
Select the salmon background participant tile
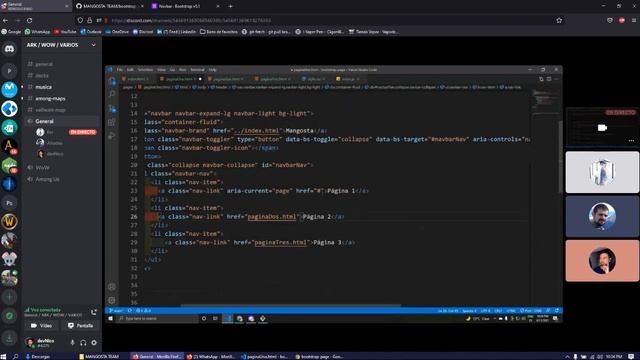click(x=602, y=260)
